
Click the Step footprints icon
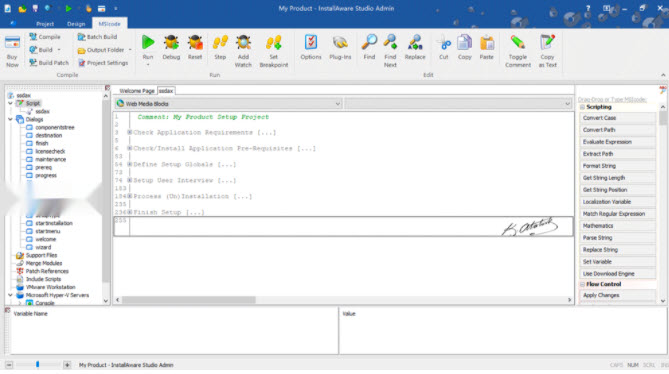(x=220, y=42)
